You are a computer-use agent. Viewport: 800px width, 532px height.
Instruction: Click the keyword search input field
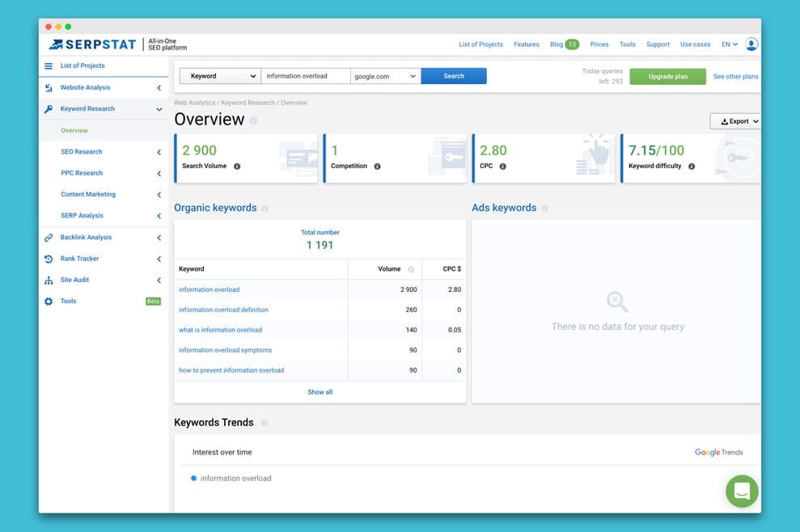point(306,76)
